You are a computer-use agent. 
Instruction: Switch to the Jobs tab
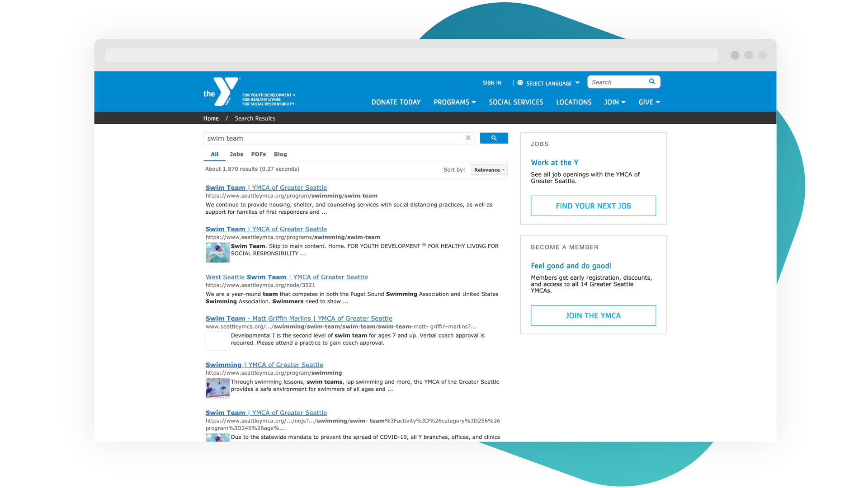236,155
